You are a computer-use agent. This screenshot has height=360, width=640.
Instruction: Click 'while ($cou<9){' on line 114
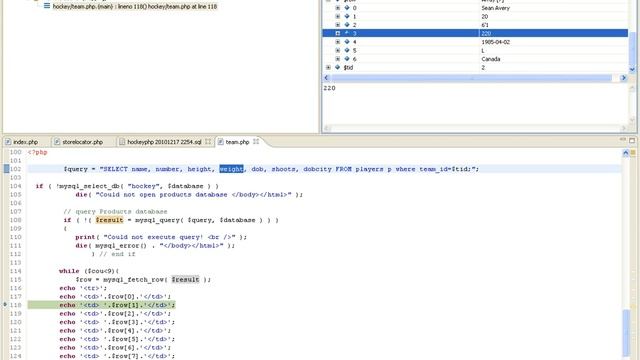pos(89,271)
